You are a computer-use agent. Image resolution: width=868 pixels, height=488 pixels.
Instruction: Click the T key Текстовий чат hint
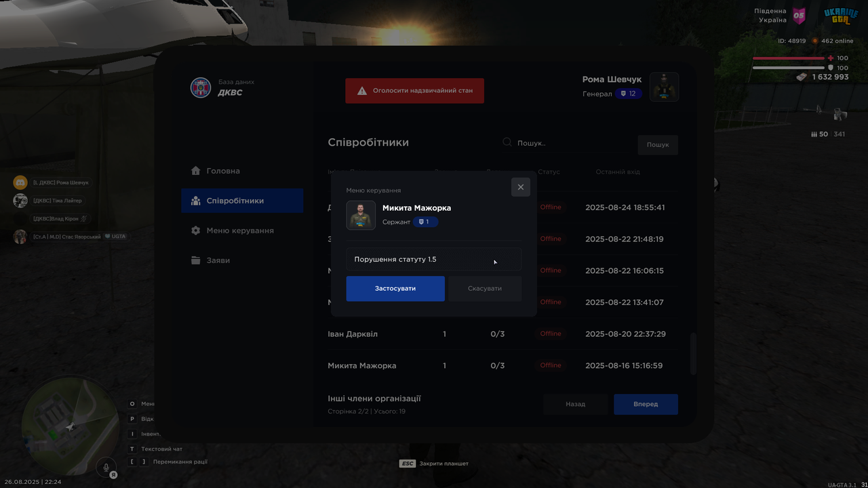pos(155,449)
